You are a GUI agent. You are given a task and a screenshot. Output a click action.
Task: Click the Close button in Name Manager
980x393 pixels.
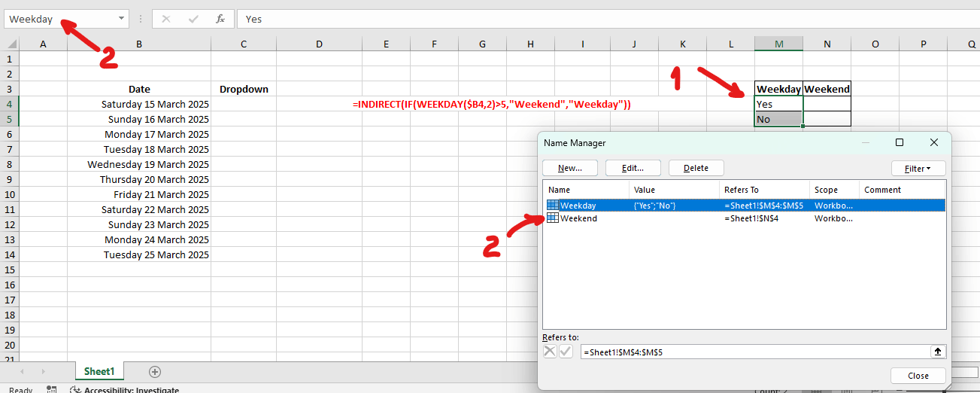tap(918, 376)
